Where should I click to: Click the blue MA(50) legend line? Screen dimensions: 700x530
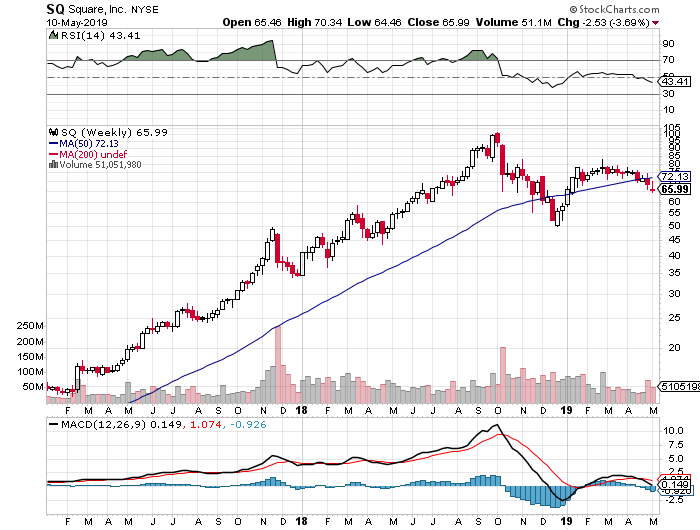click(53, 144)
